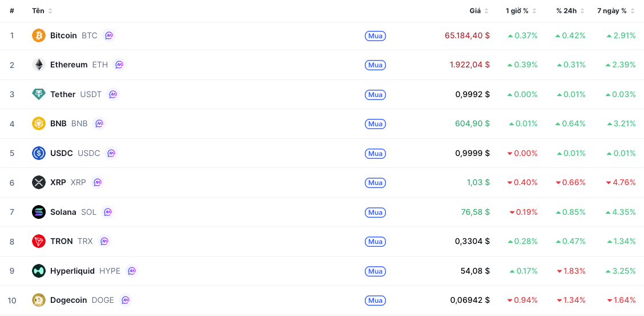Click the Bitcoin coin logo

pos(39,35)
